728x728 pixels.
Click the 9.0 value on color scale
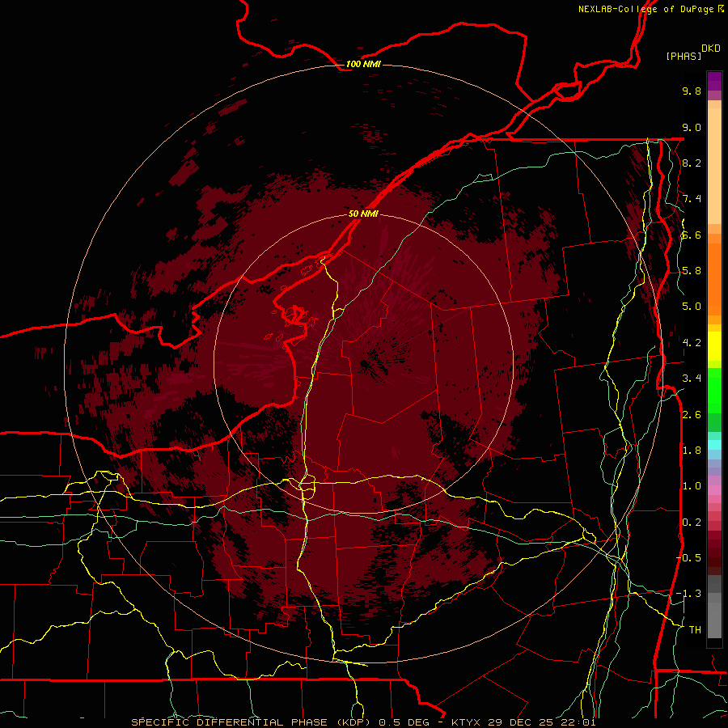tap(692, 127)
